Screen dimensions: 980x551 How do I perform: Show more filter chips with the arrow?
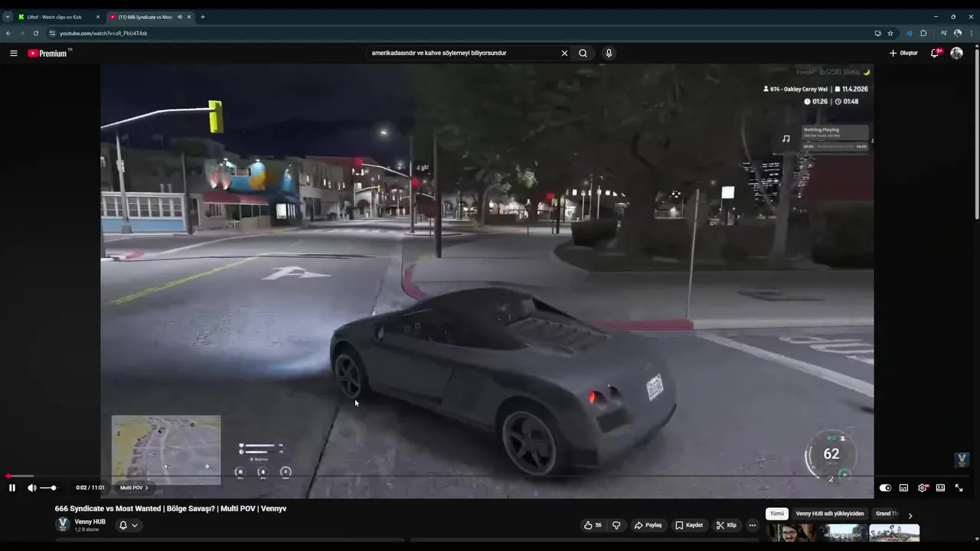tap(910, 515)
